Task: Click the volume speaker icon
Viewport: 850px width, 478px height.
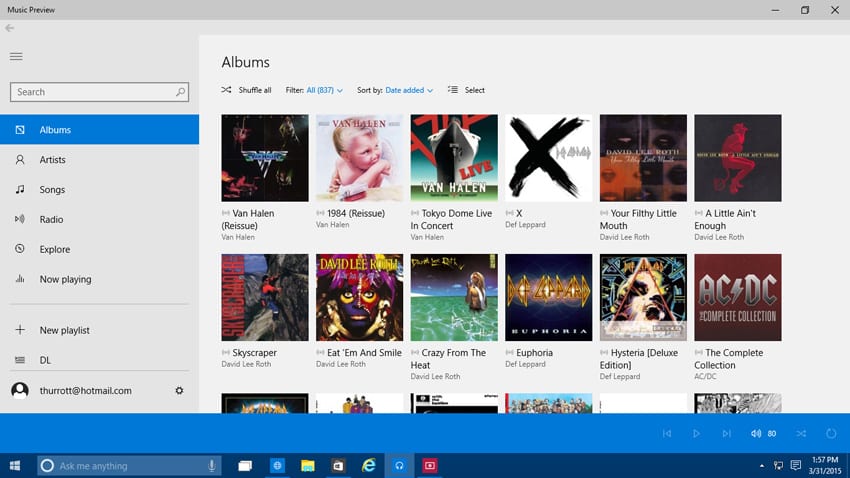Action: 756,433
